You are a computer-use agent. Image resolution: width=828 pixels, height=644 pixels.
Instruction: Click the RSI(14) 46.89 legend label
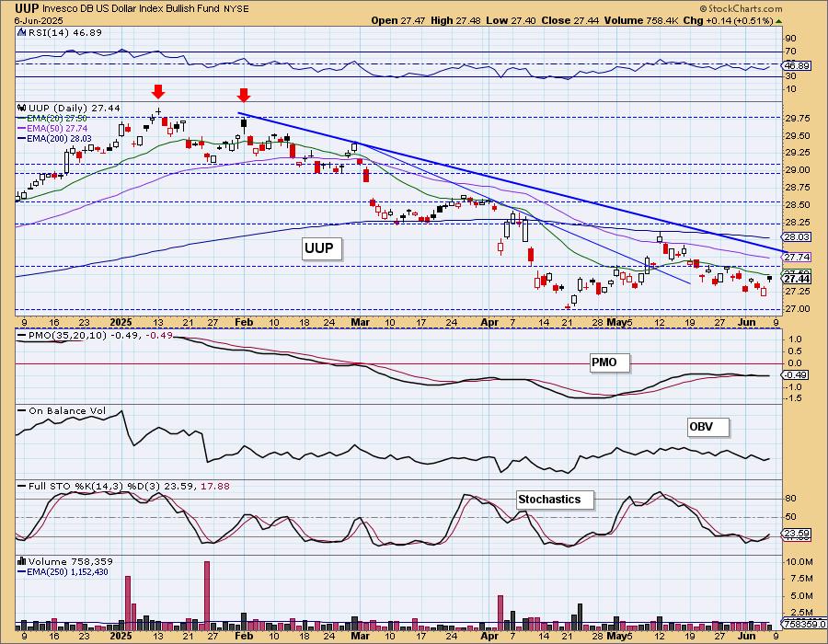[x=64, y=33]
